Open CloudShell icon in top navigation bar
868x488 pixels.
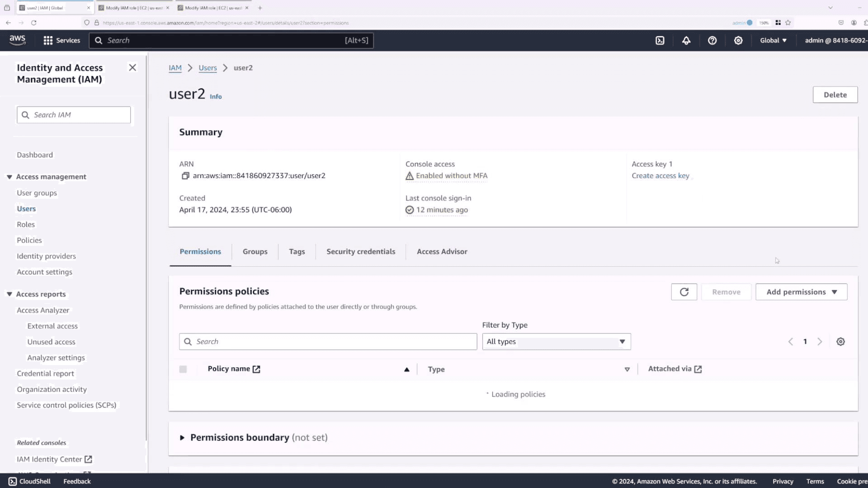click(x=660, y=41)
